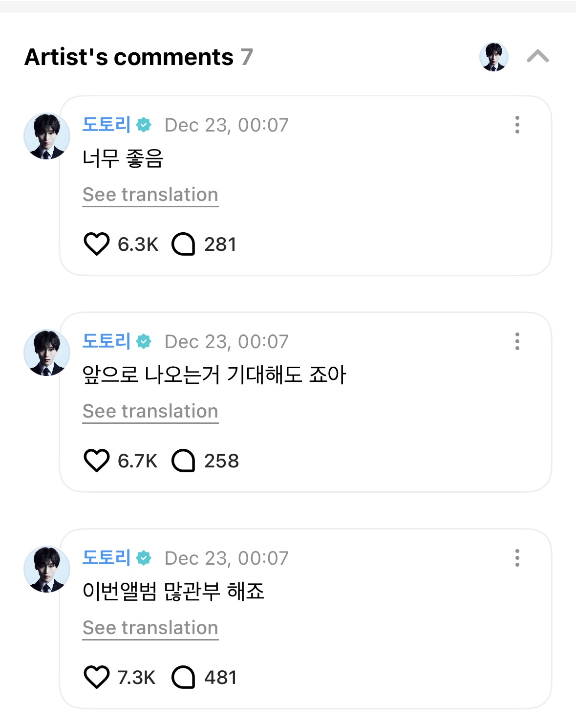Tap the avatar beside the second comment
Viewport: 576px width, 728px height.
(x=47, y=353)
